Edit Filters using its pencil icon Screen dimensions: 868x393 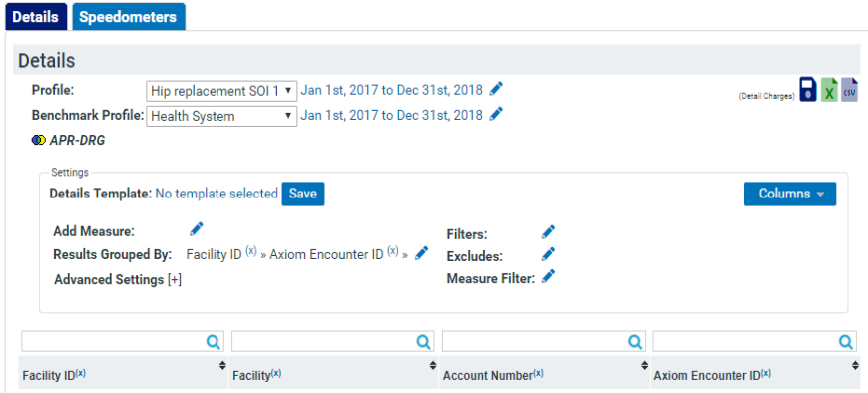point(548,232)
